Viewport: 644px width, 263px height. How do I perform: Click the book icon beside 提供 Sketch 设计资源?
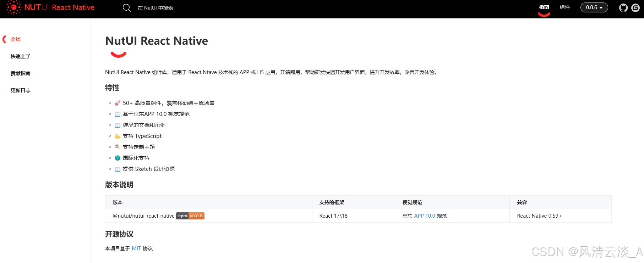coord(118,169)
